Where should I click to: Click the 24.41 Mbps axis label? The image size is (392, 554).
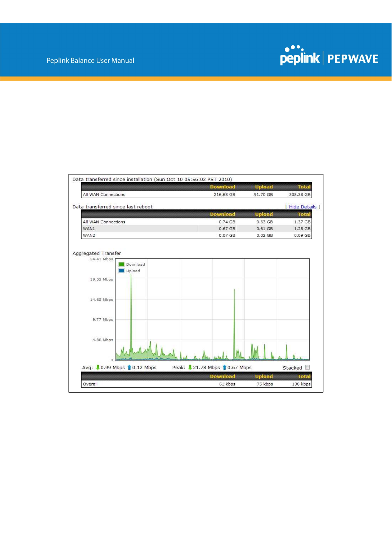click(101, 259)
